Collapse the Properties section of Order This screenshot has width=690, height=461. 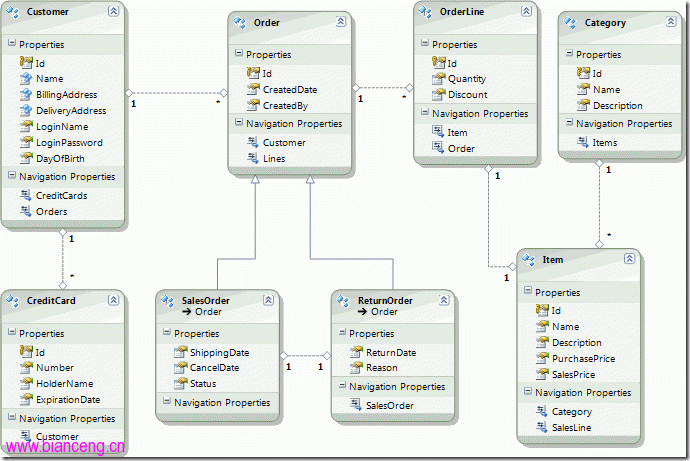click(x=239, y=53)
